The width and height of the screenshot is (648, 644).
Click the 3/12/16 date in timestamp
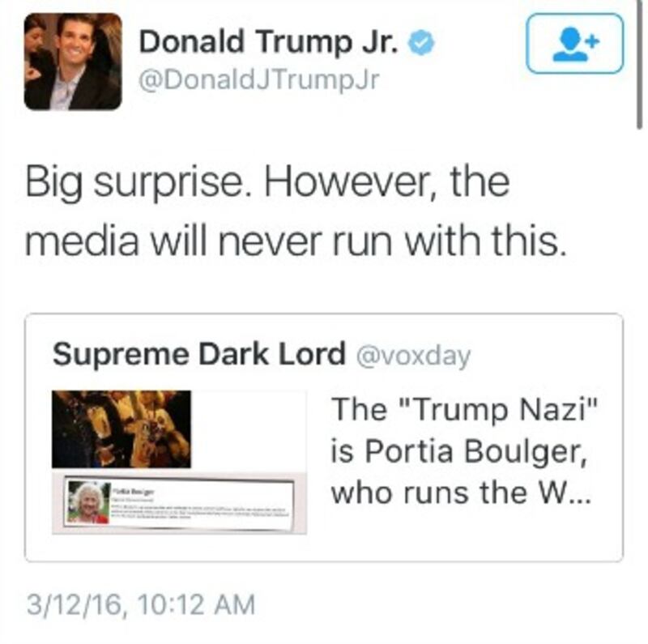tap(74, 605)
